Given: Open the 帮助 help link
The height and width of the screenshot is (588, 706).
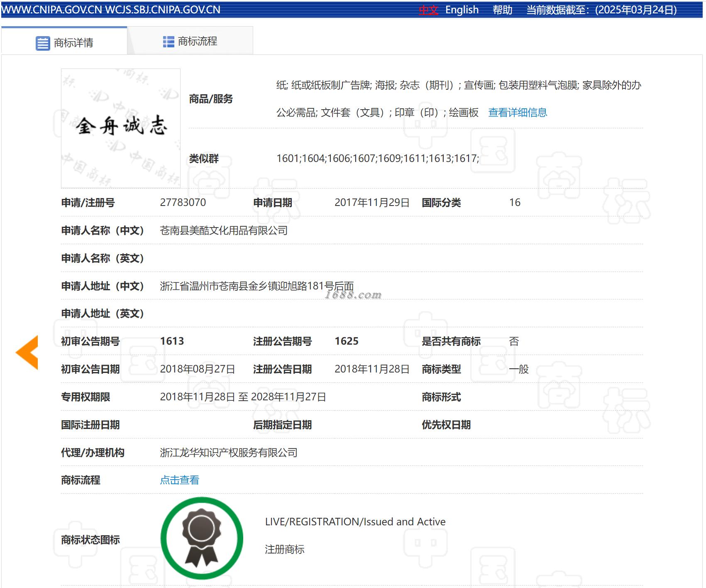Looking at the screenshot, I should point(503,10).
